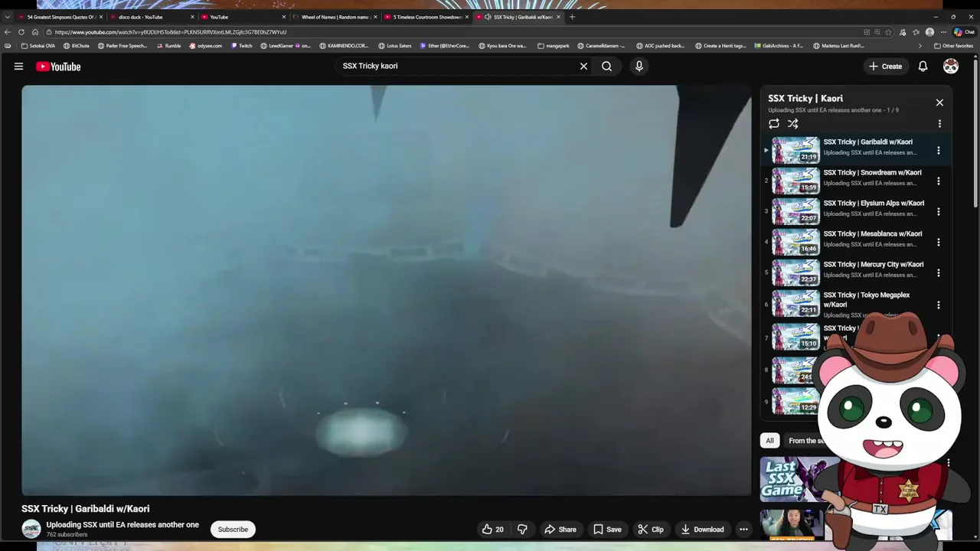Reload page with browser refresh icon
The height and width of the screenshot is (551, 980).
tap(21, 32)
